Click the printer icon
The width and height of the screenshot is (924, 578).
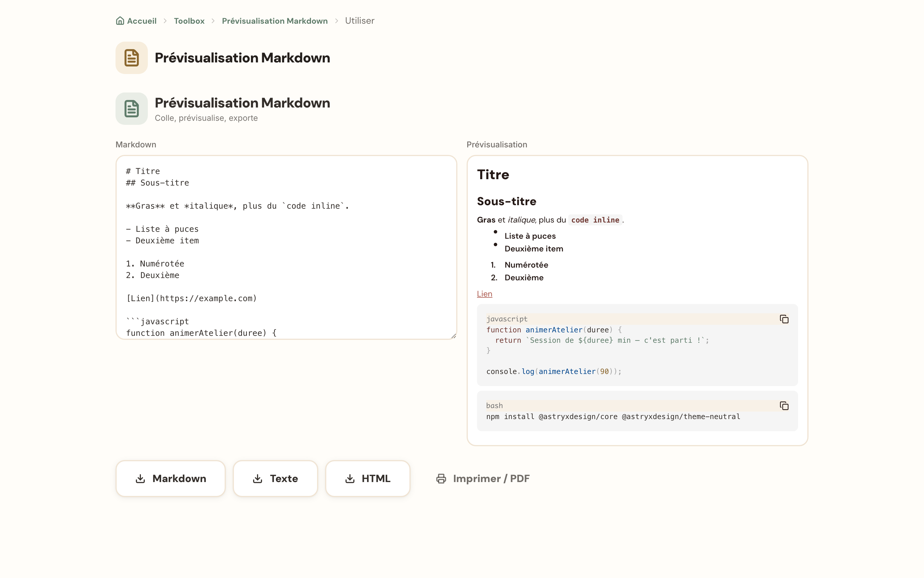441,479
